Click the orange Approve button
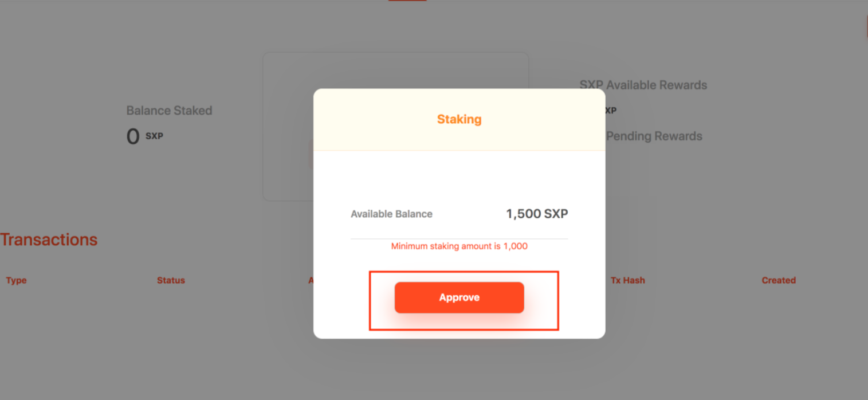Image resolution: width=868 pixels, height=400 pixels. tap(459, 297)
